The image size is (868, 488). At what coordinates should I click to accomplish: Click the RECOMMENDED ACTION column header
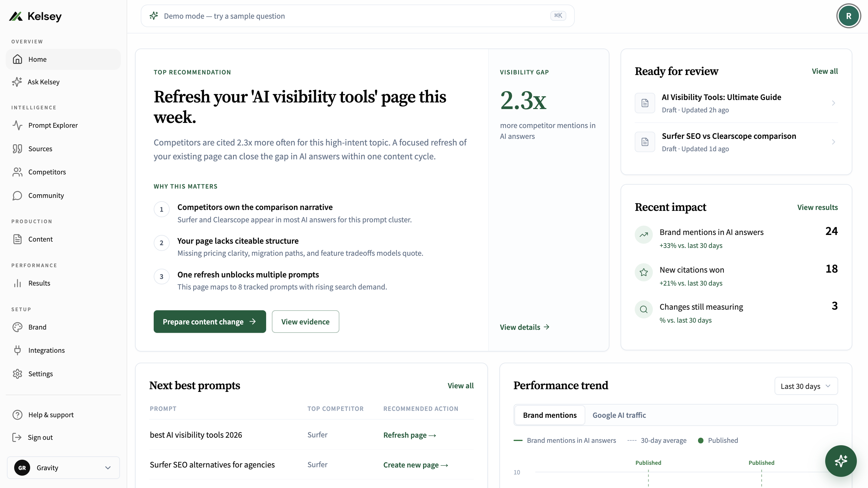click(x=421, y=408)
